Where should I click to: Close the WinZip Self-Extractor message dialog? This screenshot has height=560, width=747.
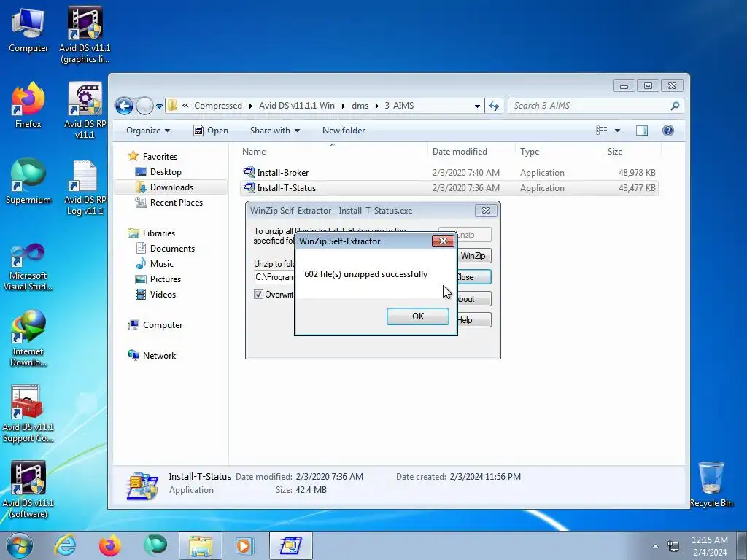pos(443,241)
